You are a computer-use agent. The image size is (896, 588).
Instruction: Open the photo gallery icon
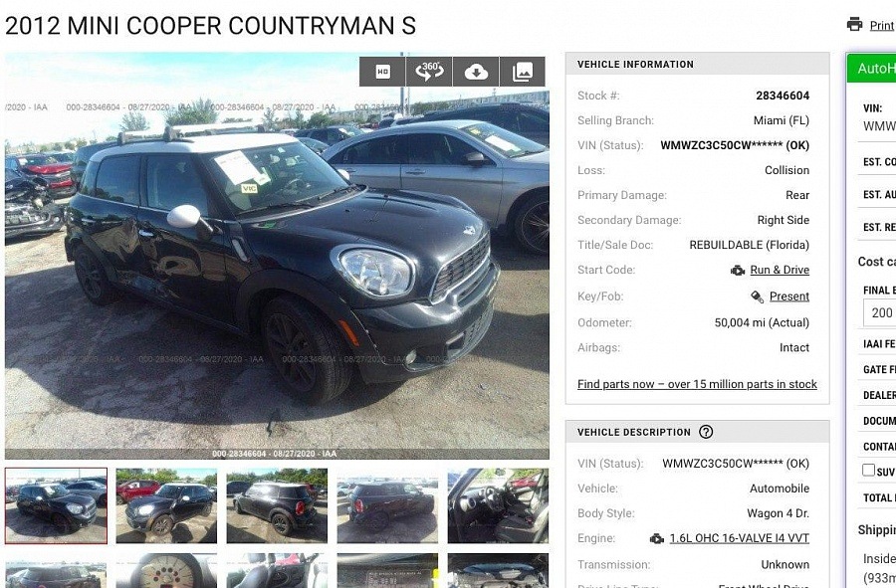(x=523, y=72)
